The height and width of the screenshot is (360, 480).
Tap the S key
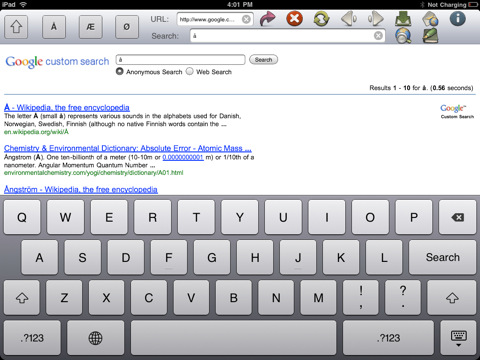pos(83,257)
